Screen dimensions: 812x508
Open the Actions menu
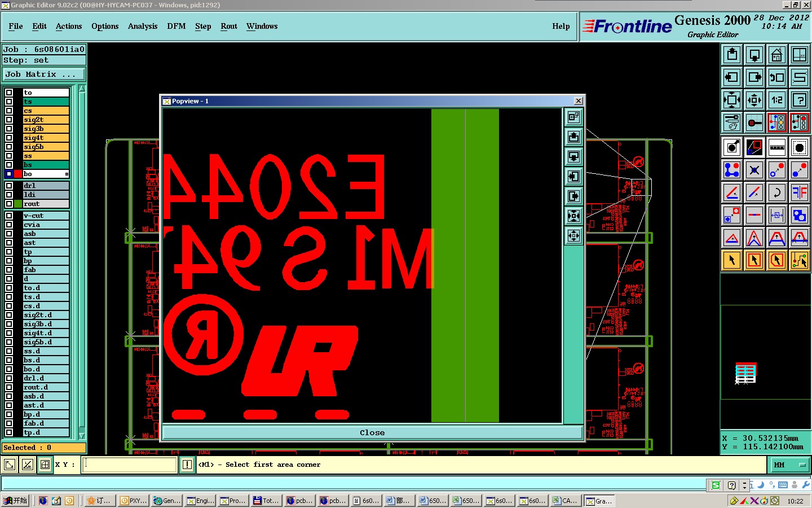click(69, 26)
